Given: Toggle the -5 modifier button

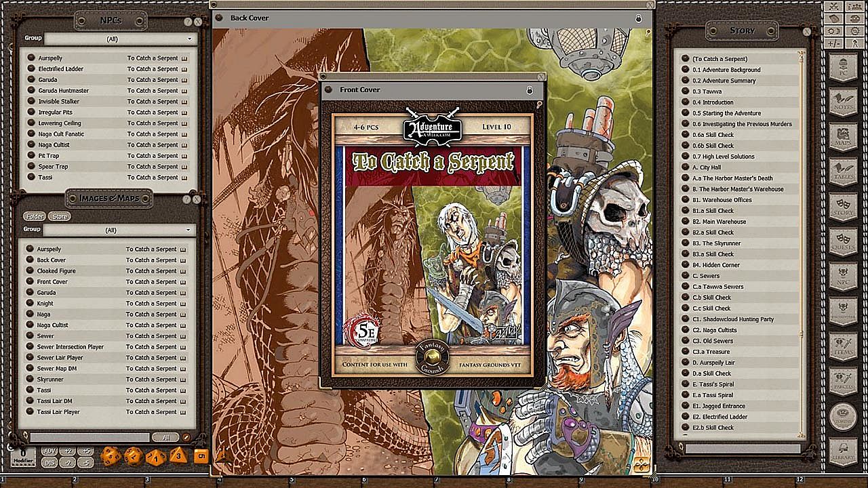Looking at the screenshot, I should pyautogui.click(x=85, y=462).
